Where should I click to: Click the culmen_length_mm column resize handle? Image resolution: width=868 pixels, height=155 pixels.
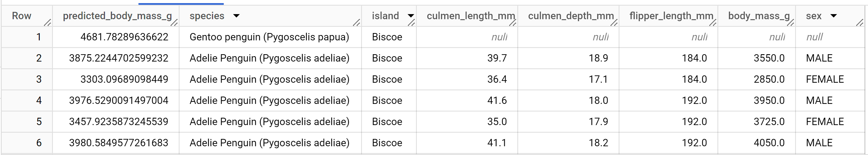point(513,23)
